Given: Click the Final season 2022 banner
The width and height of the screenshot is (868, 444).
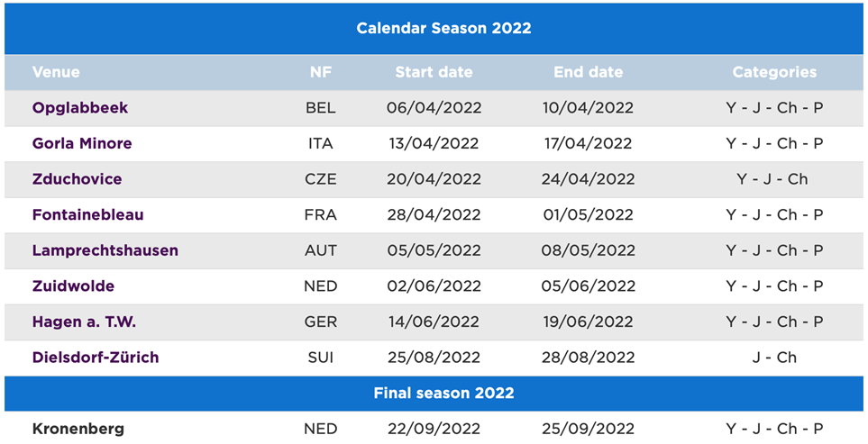Looking at the screenshot, I should [443, 394].
